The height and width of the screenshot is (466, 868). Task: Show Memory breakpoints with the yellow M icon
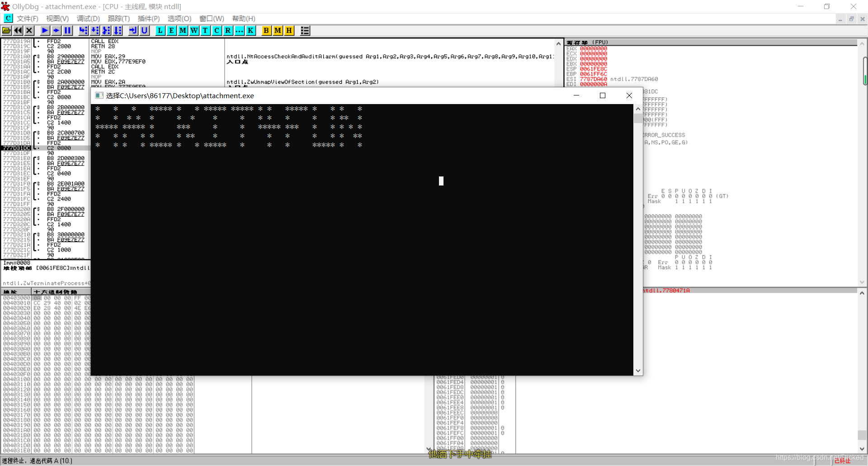click(x=278, y=30)
